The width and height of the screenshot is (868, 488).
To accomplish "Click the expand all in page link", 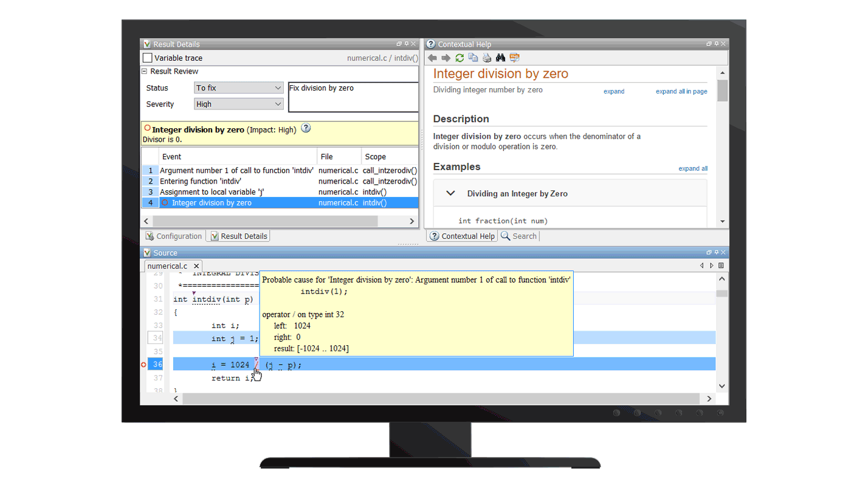I will click(x=681, y=91).
